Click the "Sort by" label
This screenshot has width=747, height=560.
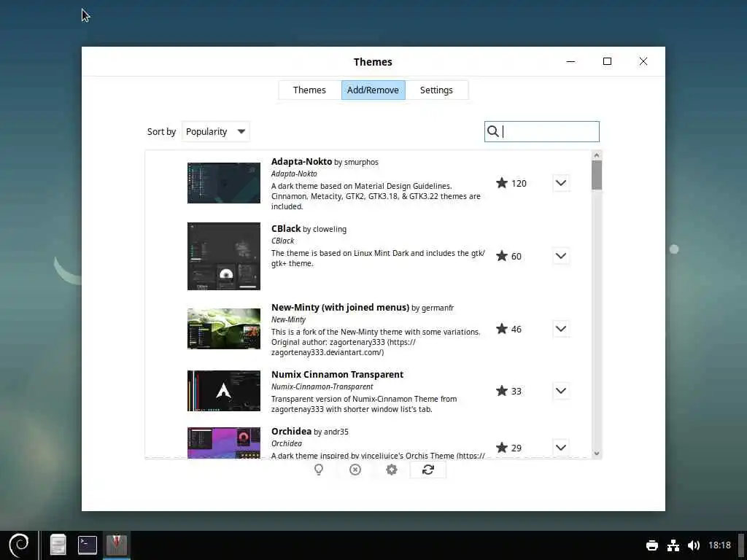(161, 132)
